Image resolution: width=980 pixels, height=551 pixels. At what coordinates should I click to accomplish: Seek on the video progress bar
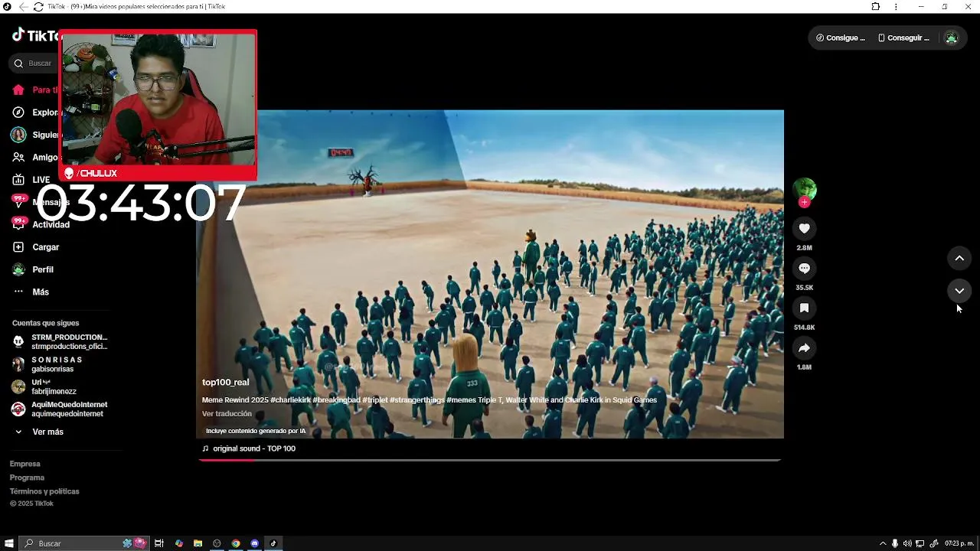pos(490,460)
